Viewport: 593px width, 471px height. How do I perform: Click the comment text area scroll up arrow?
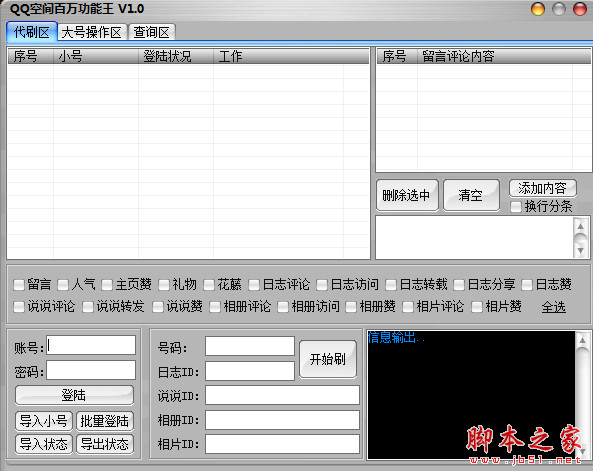coord(581,227)
